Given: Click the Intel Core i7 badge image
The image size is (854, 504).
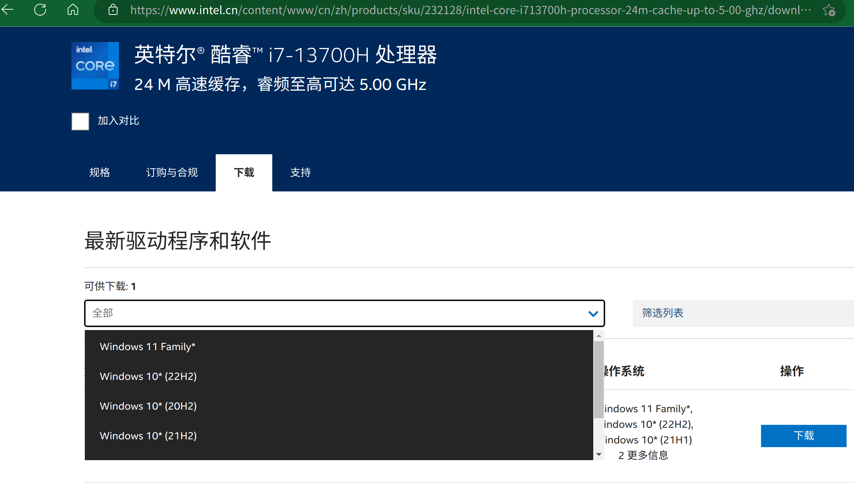Looking at the screenshot, I should coord(95,66).
